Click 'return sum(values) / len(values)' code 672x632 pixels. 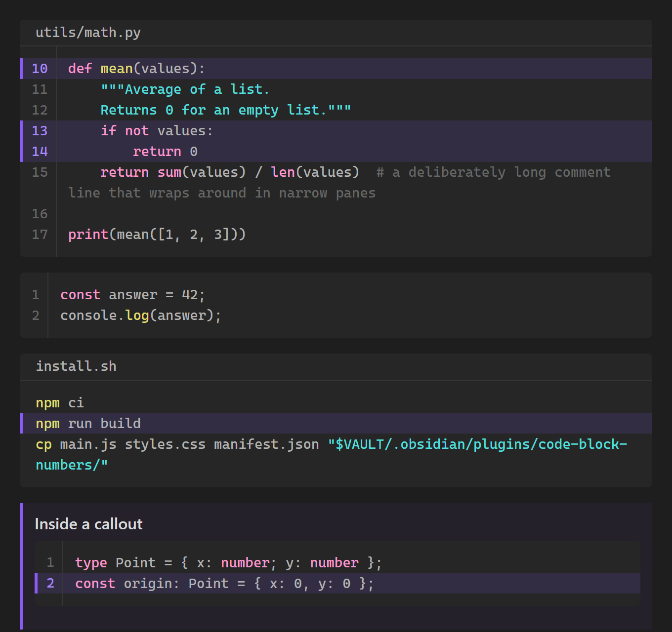(x=230, y=172)
